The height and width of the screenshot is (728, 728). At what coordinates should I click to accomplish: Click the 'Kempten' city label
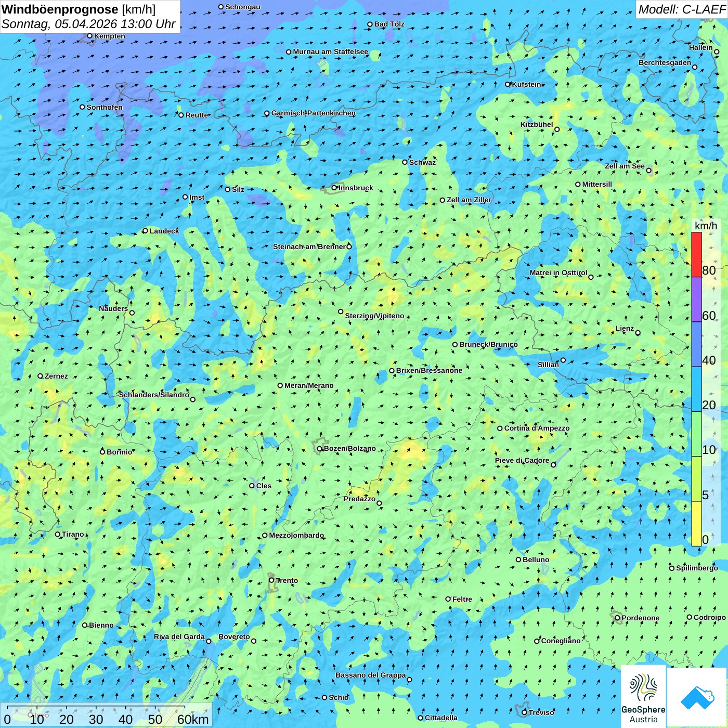(x=110, y=36)
